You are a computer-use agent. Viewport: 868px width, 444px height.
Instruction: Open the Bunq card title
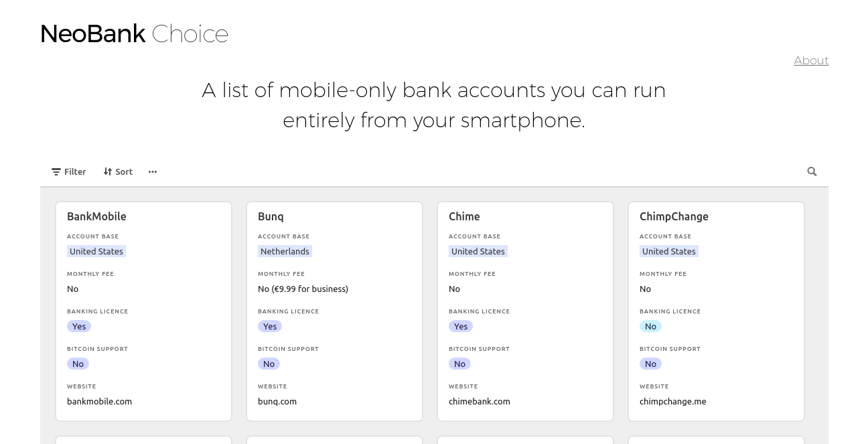tap(271, 216)
